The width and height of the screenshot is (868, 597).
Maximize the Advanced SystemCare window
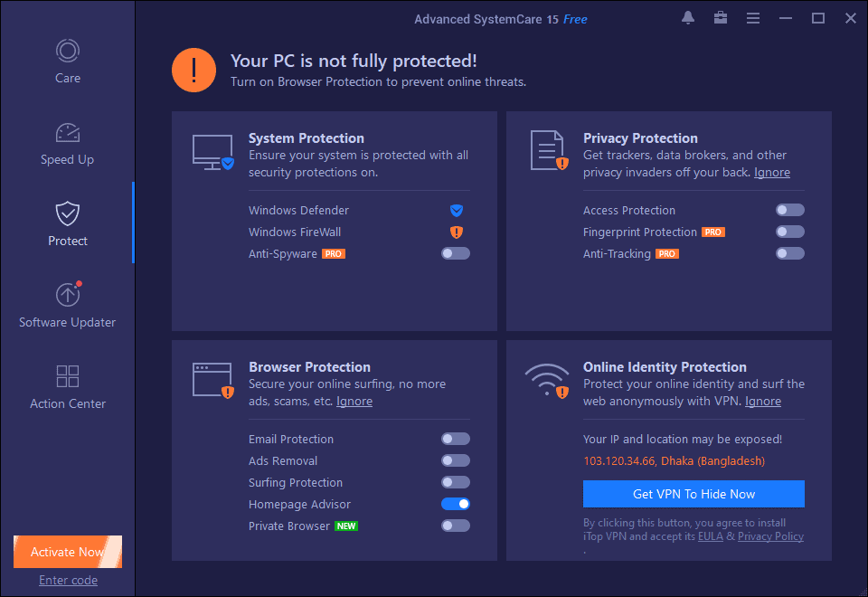818,18
